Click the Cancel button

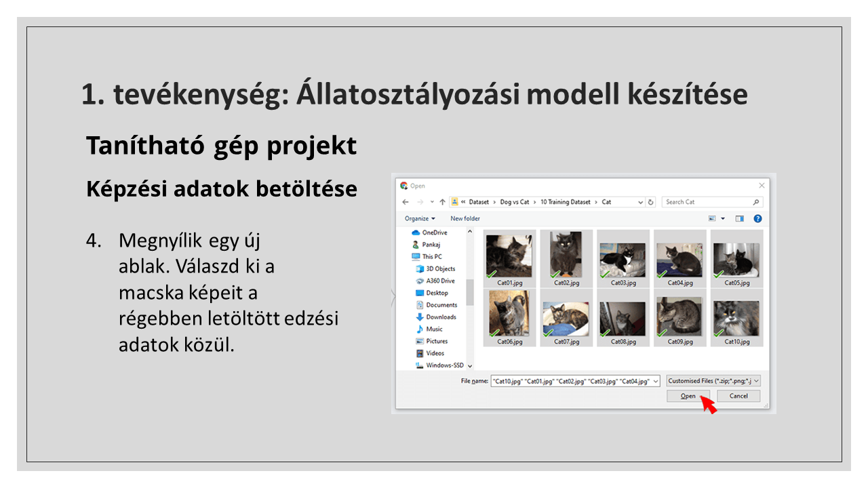click(738, 396)
